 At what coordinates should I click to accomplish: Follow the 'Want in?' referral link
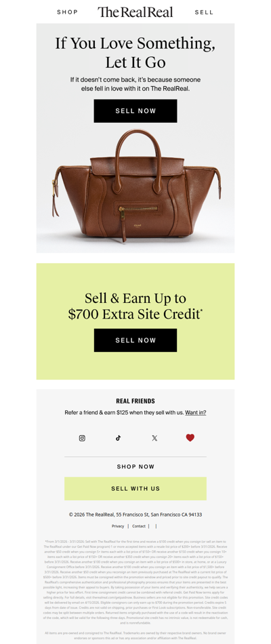(x=195, y=412)
